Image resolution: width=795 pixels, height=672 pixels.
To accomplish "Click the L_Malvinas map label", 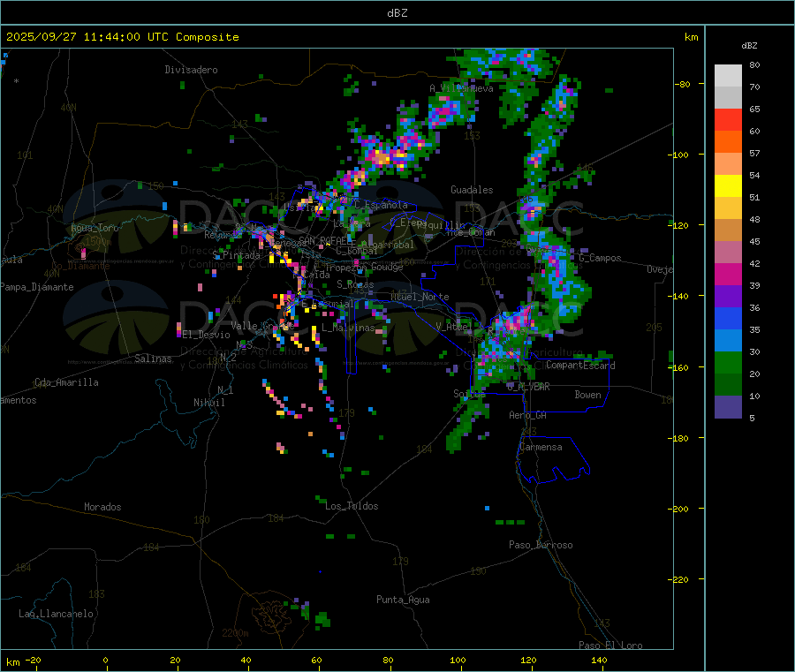I will point(348,328).
